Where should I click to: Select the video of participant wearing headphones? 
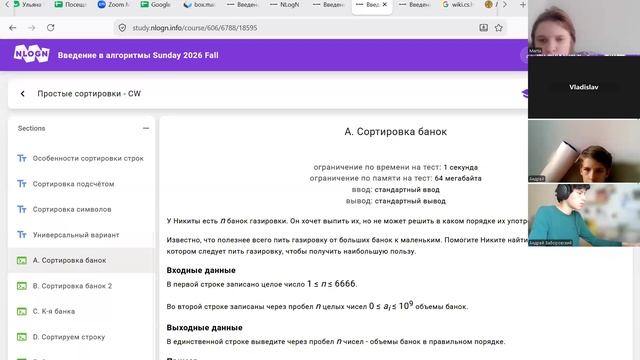[x=584, y=215]
